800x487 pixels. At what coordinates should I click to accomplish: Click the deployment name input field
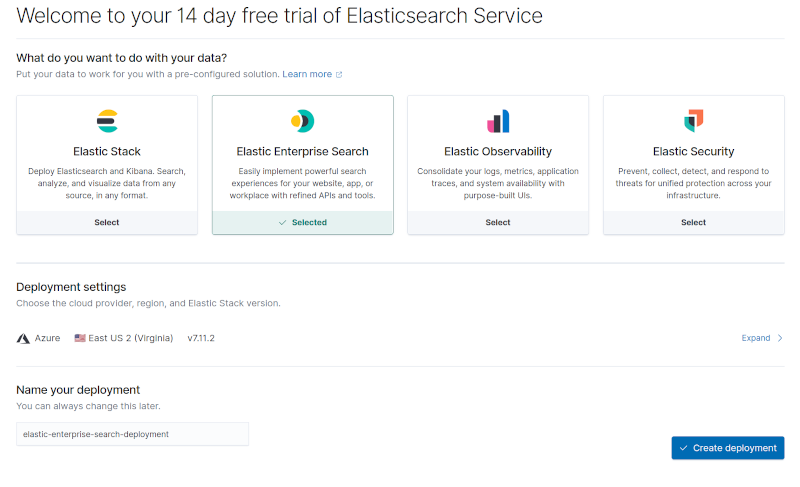coord(133,434)
